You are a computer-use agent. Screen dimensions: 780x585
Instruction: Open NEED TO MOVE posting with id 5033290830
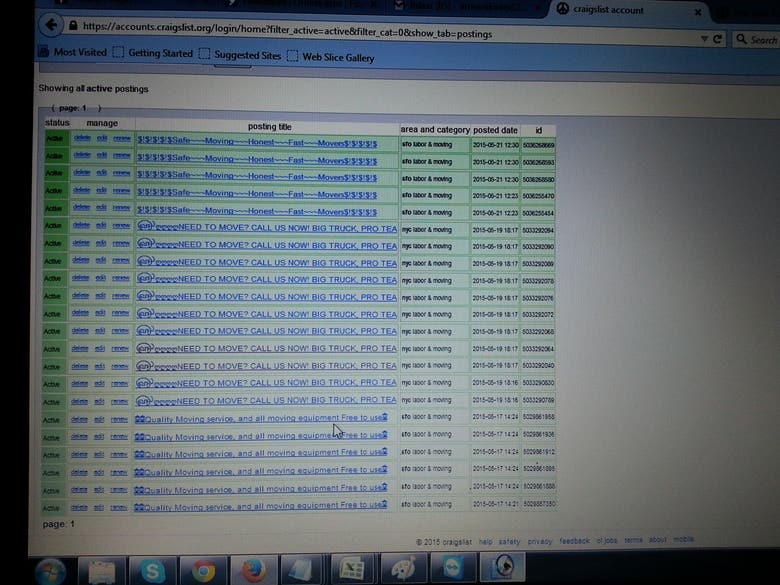(x=266, y=383)
